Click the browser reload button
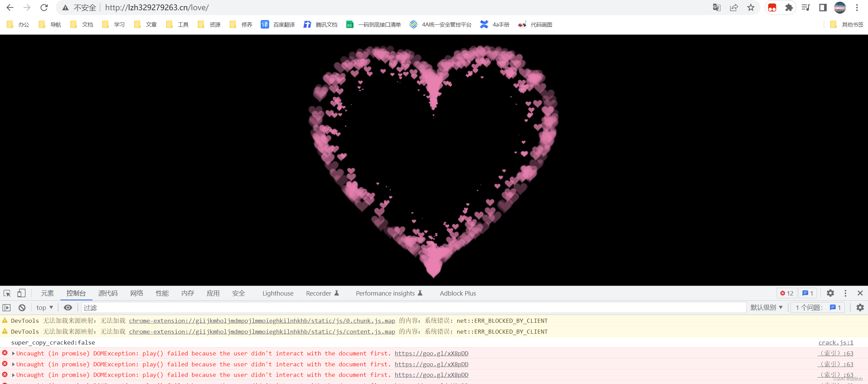868x384 pixels. 44,7
